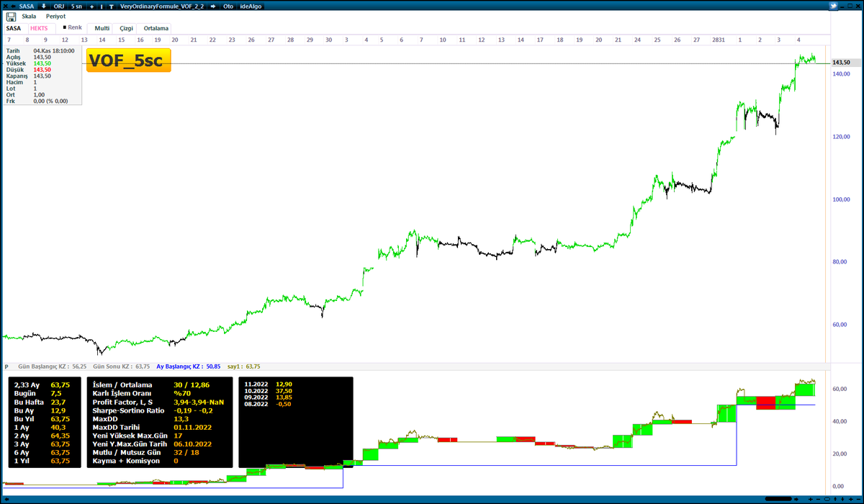864x504 pixels.
Task: Click the 09.2022 monthly result row
Action: point(269,397)
